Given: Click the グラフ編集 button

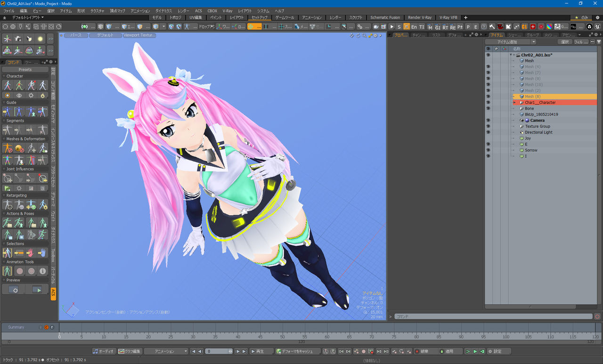Looking at the screenshot, I should click(130, 351).
